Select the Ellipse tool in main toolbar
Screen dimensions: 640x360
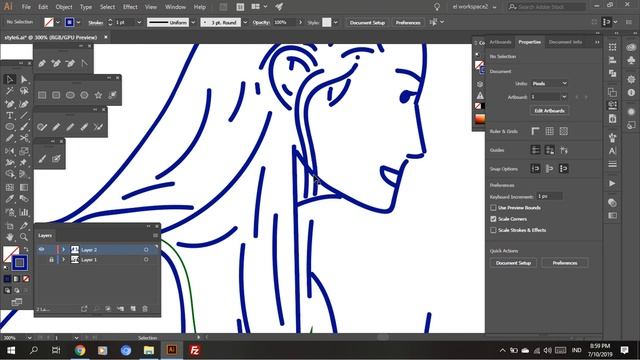coord(10,127)
